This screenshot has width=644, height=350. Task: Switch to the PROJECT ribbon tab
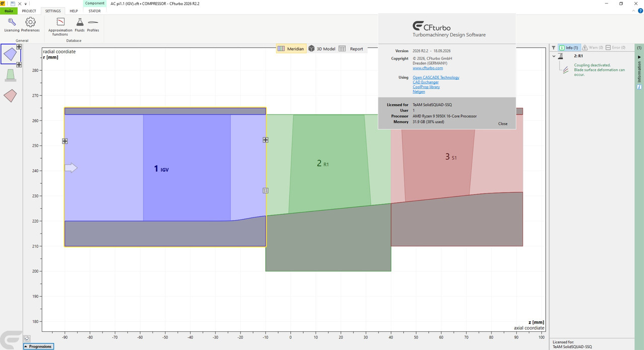pos(29,11)
